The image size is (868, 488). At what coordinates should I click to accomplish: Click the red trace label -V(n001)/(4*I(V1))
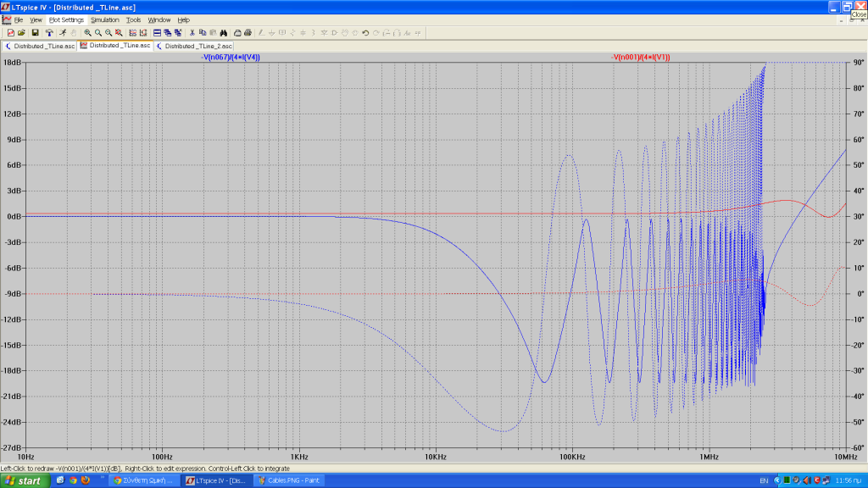[642, 58]
